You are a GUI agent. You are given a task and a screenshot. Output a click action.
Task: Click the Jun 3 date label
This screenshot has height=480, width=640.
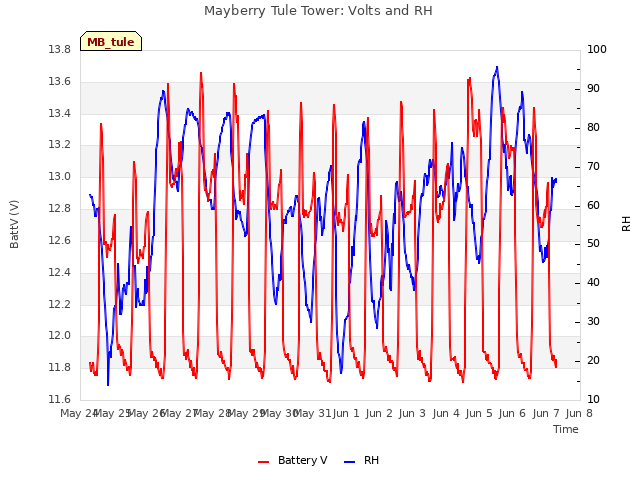pyautogui.click(x=412, y=413)
